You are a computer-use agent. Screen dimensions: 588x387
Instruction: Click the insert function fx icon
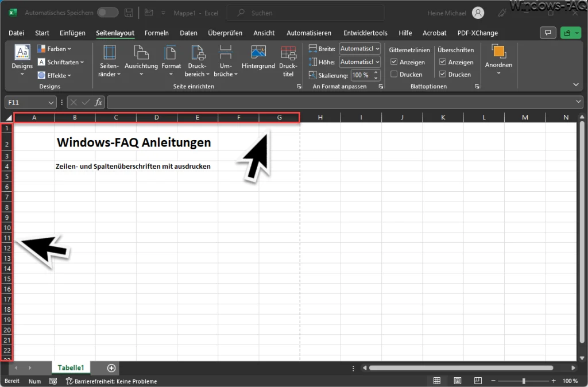[98, 102]
